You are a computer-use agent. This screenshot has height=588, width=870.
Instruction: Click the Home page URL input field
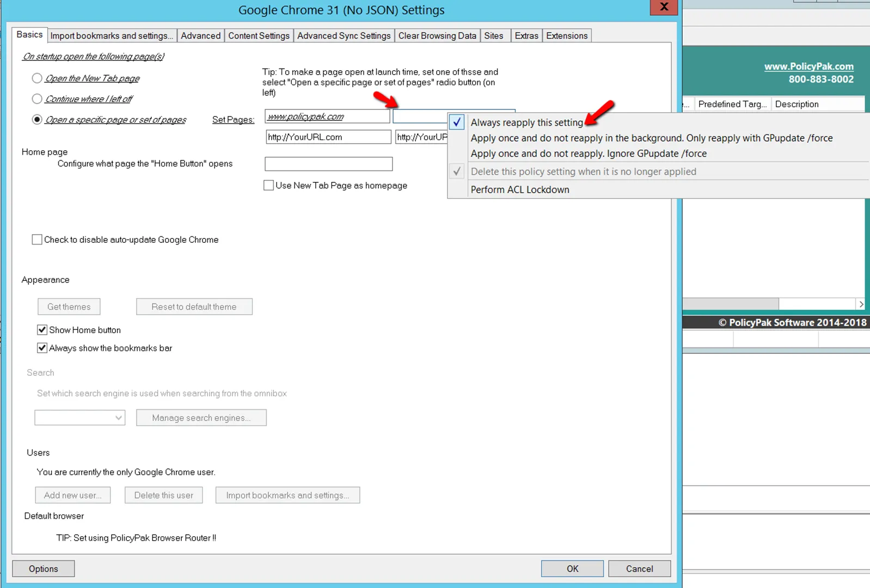pos(328,164)
